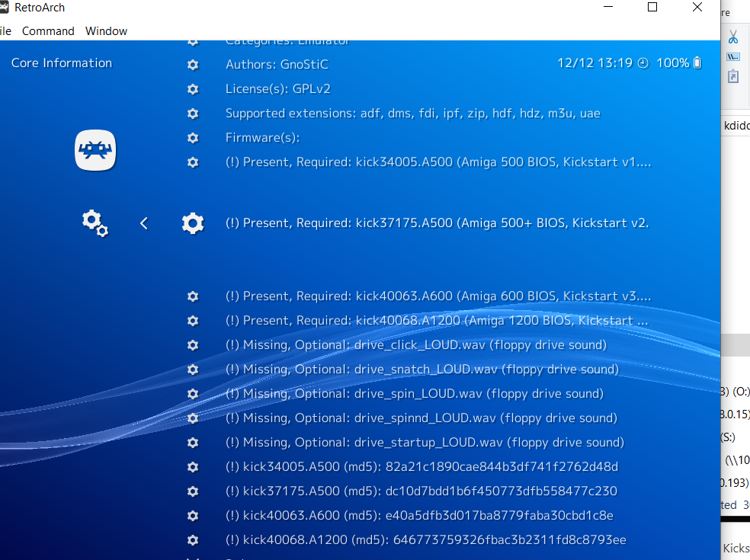Click gear icon beside kick37175.A500 md5 row
750x560 pixels.
pos(193,491)
